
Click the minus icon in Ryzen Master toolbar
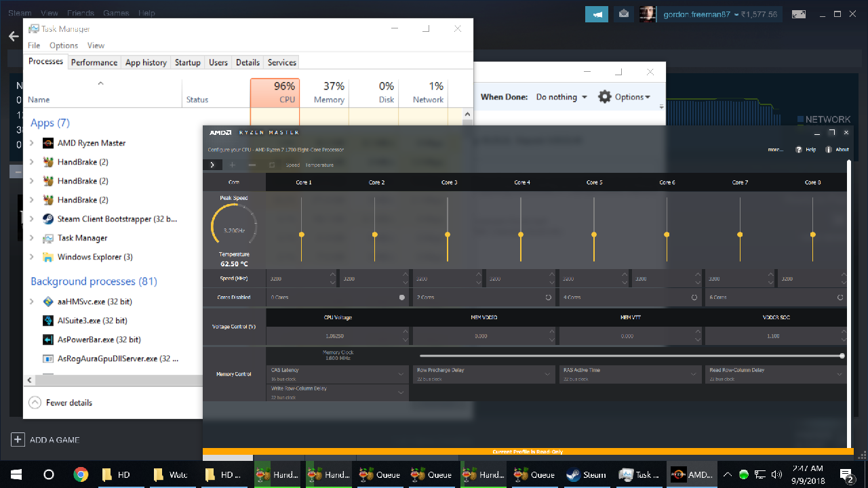pyautogui.click(x=252, y=165)
